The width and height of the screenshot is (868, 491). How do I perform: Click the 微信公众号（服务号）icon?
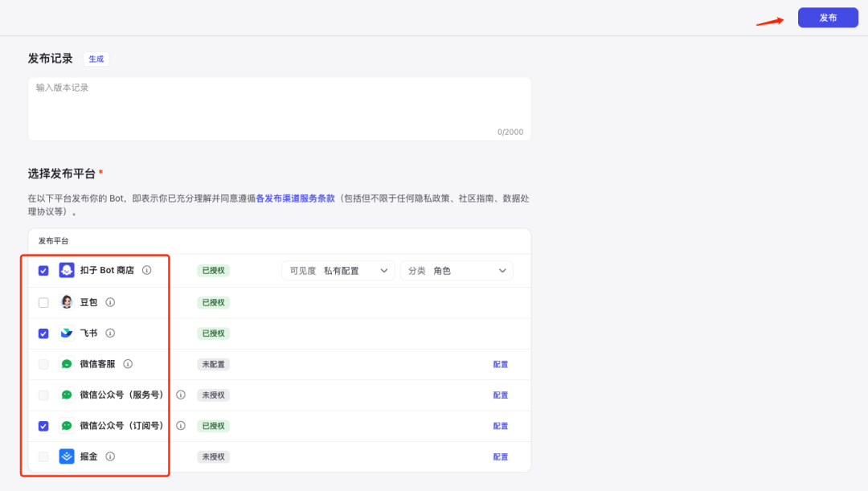(x=67, y=395)
